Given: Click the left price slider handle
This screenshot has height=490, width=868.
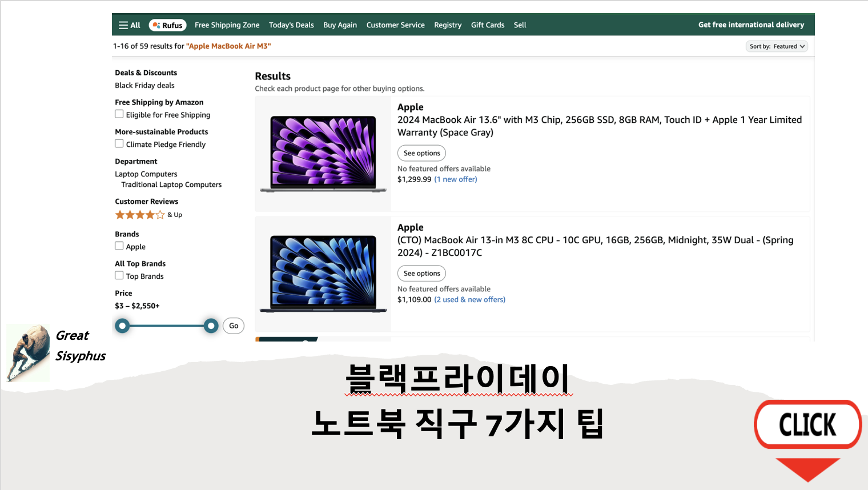Looking at the screenshot, I should pyautogui.click(x=122, y=326).
